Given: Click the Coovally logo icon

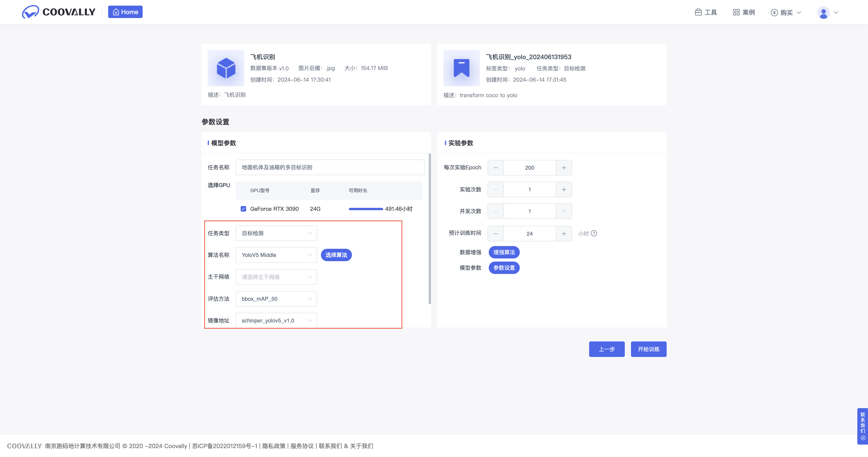Looking at the screenshot, I should tap(30, 12).
